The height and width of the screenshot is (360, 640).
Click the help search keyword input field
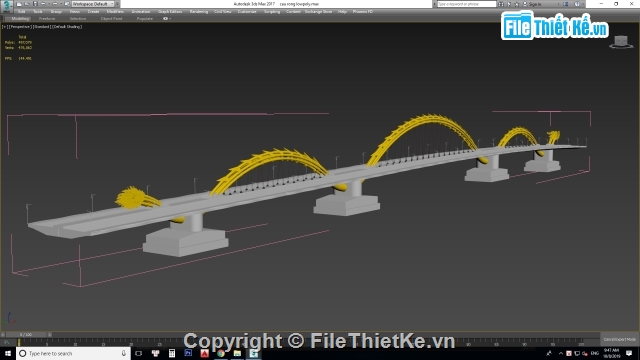[467, 4]
